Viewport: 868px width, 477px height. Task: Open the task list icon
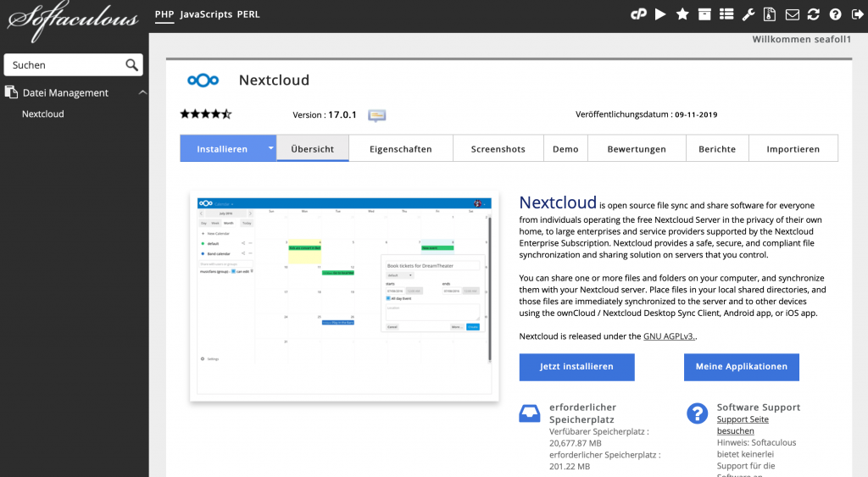point(726,14)
